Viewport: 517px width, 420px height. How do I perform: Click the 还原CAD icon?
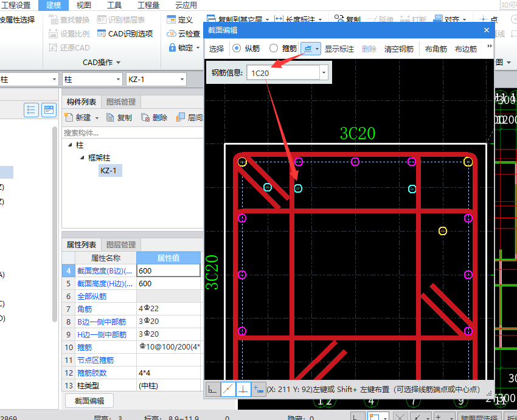coord(54,47)
